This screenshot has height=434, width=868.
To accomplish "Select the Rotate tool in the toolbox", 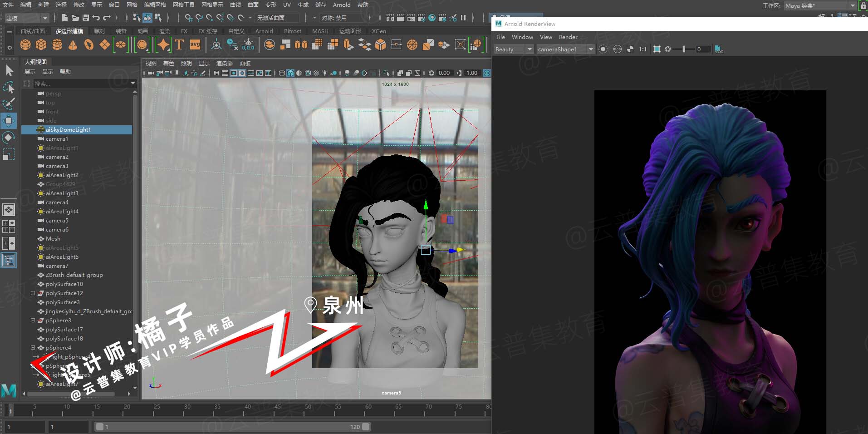I will (x=9, y=138).
